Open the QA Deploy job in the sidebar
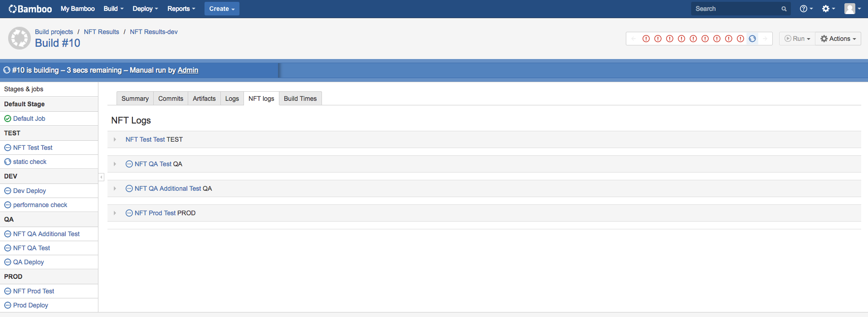Screen dimensions: 868x317 point(29,262)
